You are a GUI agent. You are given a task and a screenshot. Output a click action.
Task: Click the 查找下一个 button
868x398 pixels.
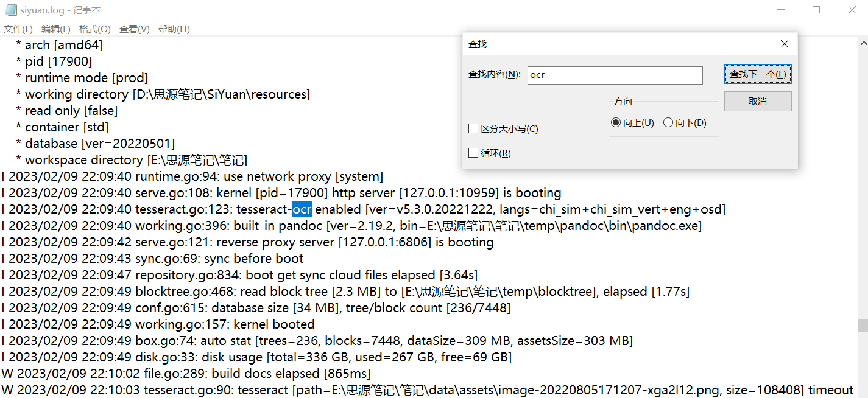pyautogui.click(x=758, y=74)
